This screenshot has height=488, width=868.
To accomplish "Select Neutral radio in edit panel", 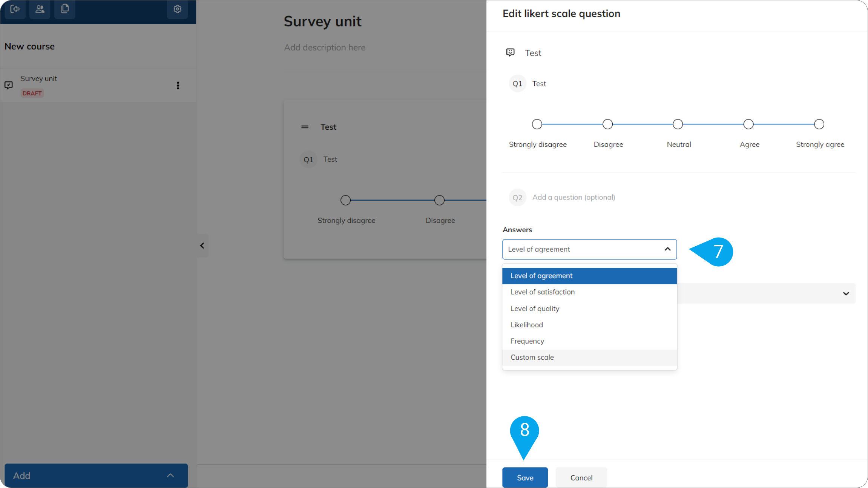I will (678, 124).
